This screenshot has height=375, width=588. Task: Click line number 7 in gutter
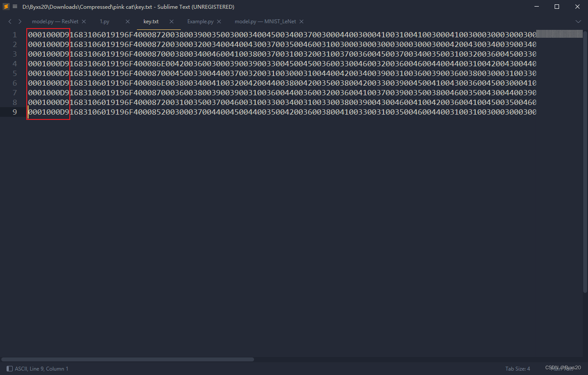click(x=14, y=93)
